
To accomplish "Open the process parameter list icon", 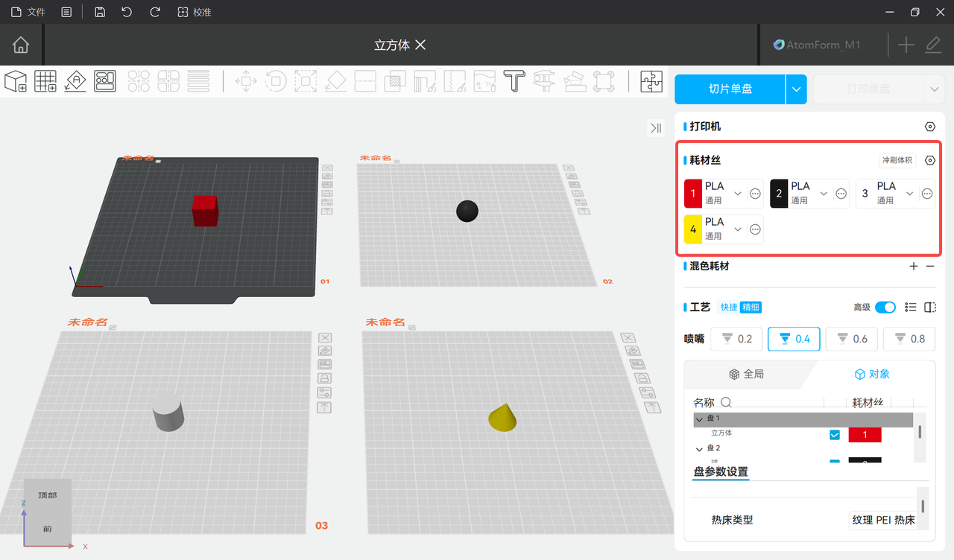I will pyautogui.click(x=910, y=308).
